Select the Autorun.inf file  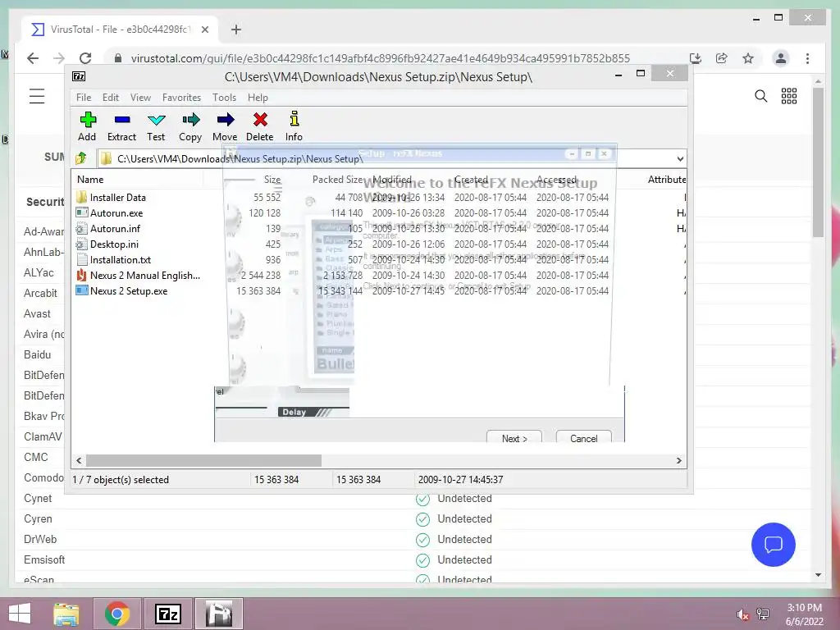(x=115, y=229)
